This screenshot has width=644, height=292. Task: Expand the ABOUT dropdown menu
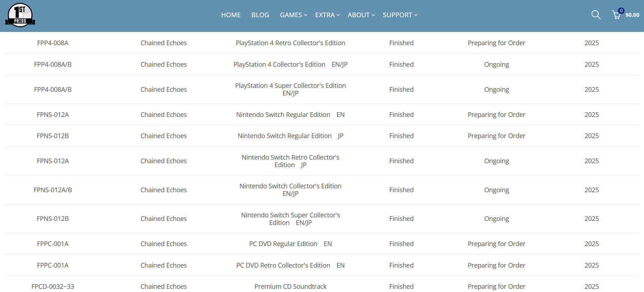click(361, 15)
